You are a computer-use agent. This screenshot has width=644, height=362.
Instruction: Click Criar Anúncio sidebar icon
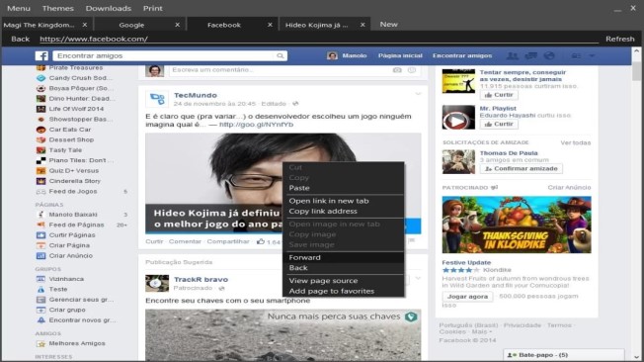(40, 255)
